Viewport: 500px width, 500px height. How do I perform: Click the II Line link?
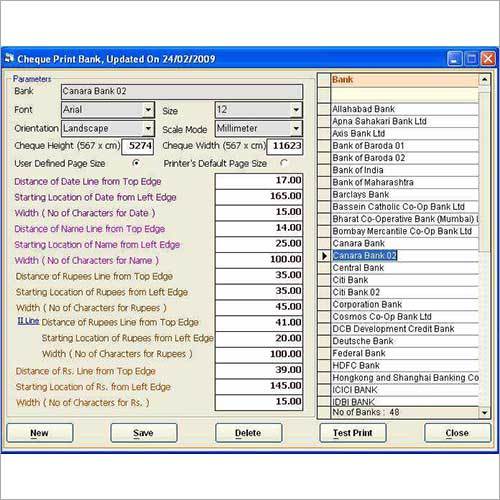pyautogui.click(x=28, y=321)
